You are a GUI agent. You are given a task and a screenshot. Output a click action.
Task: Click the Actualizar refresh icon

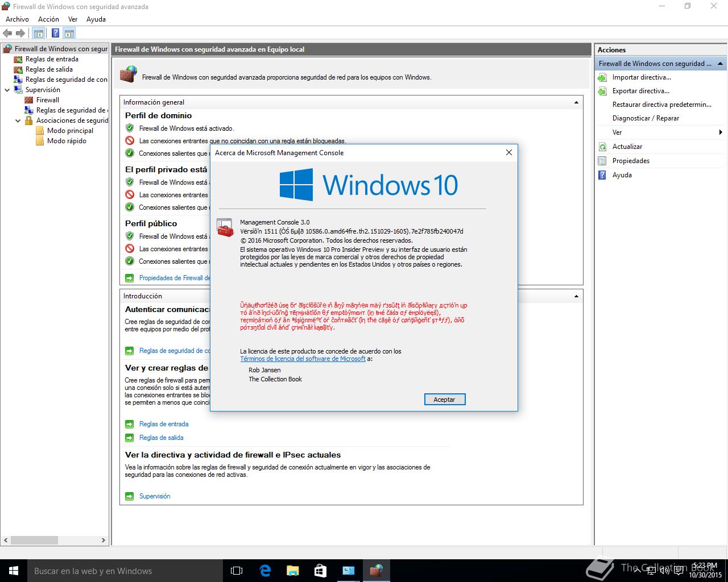(x=602, y=147)
